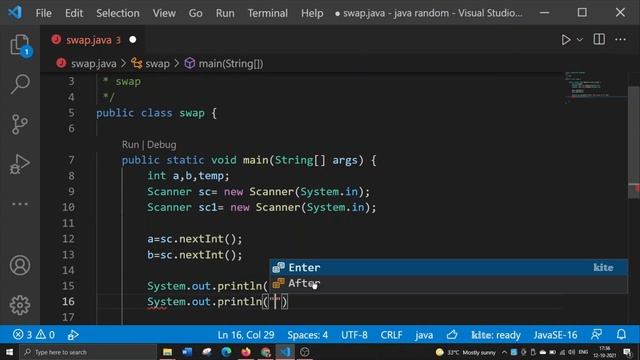Click line number 12 in the gutter

(68, 239)
